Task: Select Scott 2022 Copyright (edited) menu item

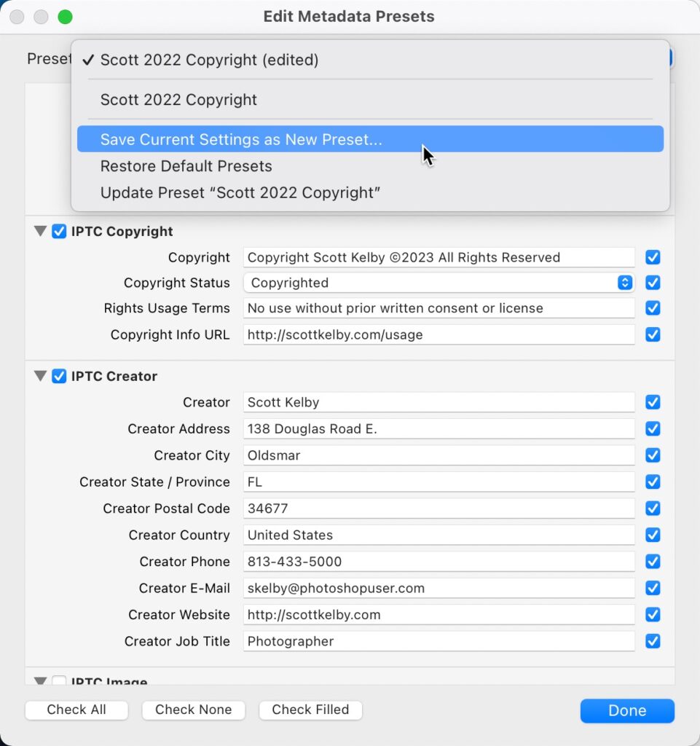Action: 370,60
